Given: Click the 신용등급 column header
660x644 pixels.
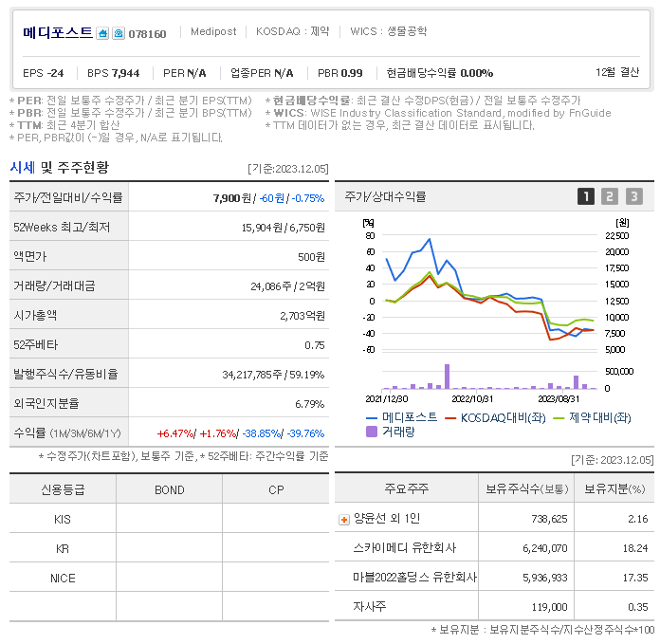Looking at the screenshot, I should click(x=63, y=489).
